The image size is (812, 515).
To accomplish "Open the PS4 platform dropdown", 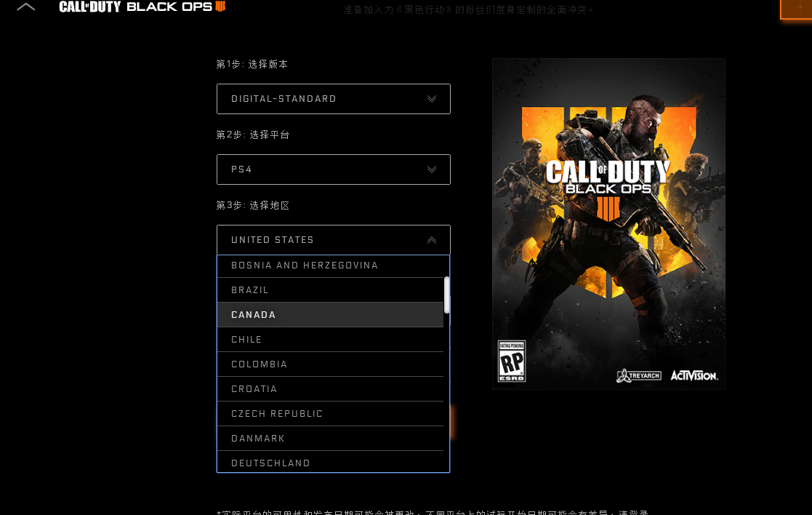I will pos(334,169).
